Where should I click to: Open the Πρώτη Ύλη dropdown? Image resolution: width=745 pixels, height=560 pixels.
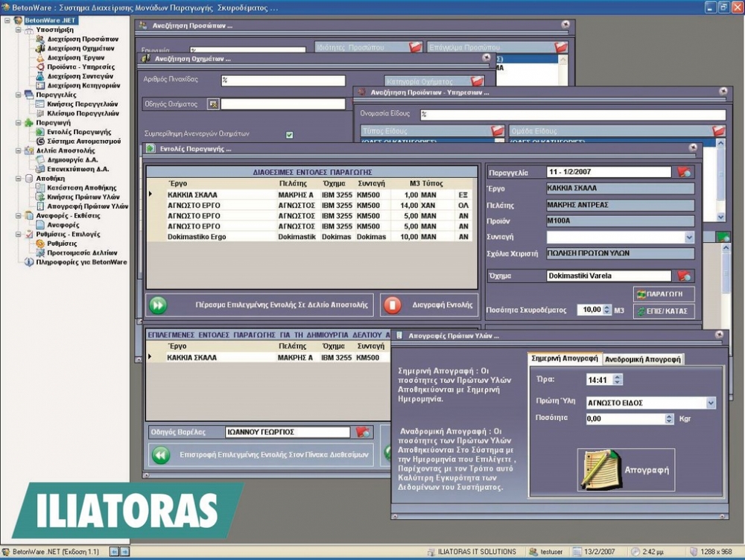coord(710,403)
